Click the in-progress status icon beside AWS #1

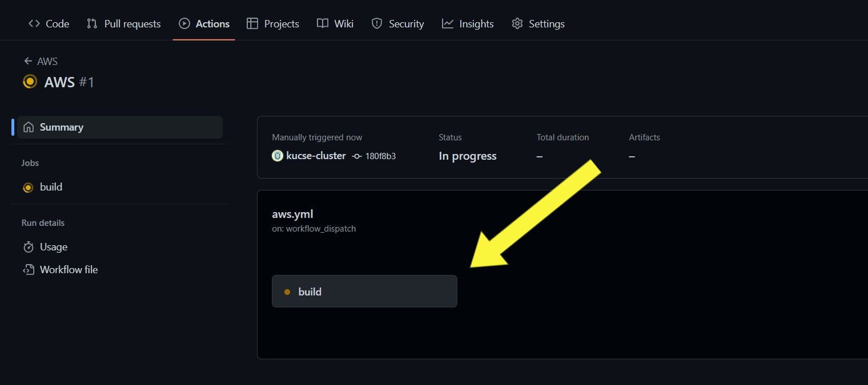point(30,82)
